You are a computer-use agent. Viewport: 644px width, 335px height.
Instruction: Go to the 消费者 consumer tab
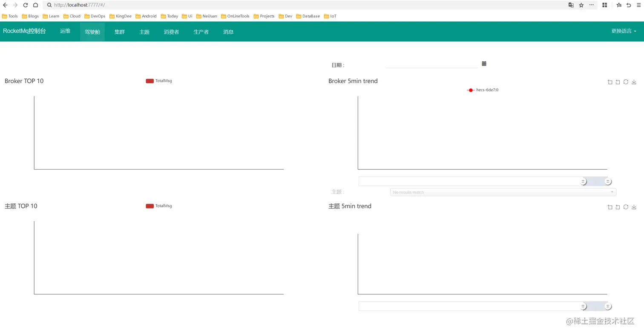171,32
